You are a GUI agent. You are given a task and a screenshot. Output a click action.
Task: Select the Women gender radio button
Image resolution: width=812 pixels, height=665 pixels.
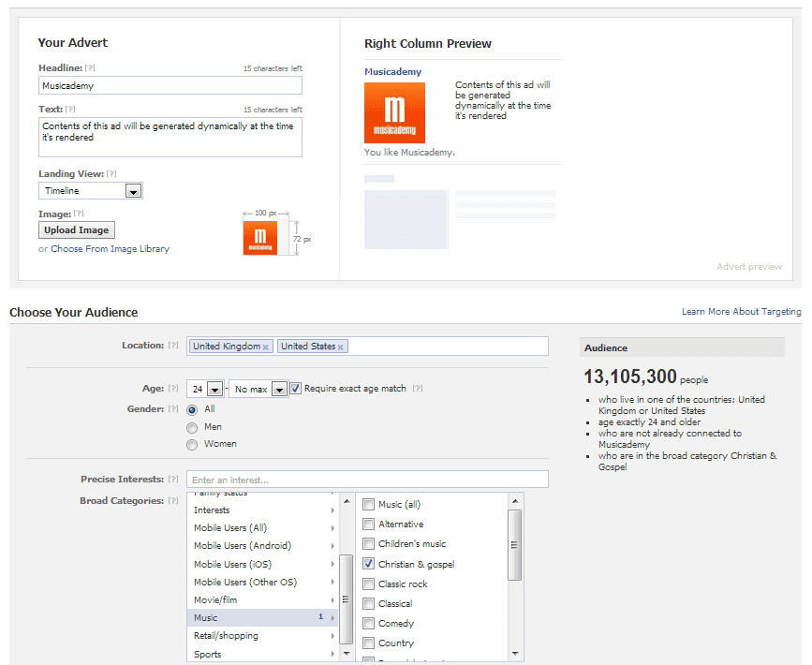pyautogui.click(x=193, y=444)
